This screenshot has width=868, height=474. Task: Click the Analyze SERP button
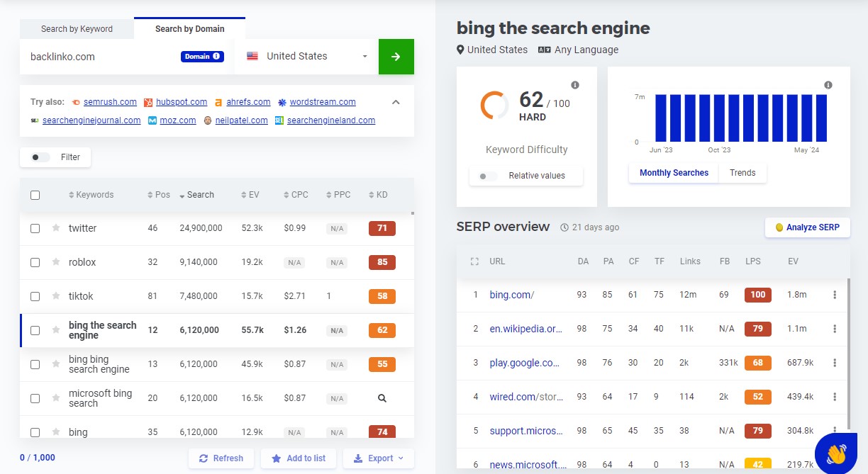point(807,227)
